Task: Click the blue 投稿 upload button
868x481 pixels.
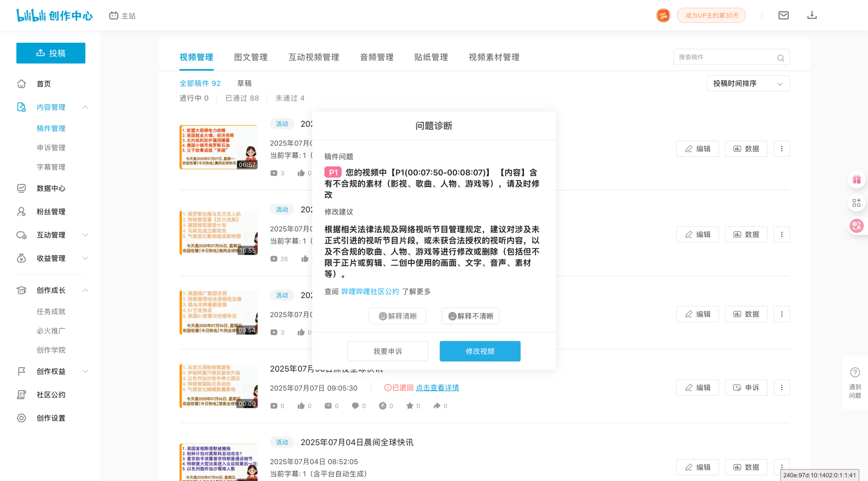Action: coord(51,53)
